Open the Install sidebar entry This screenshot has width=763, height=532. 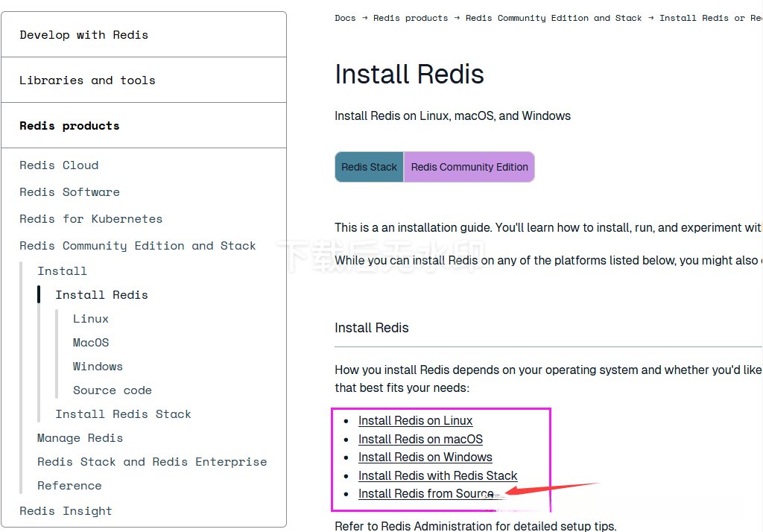pos(63,271)
